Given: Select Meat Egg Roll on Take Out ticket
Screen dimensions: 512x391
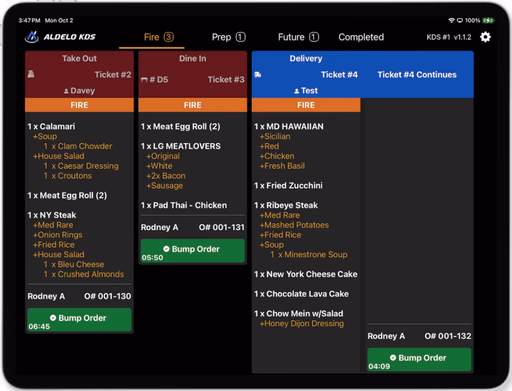Looking at the screenshot, I should tap(67, 196).
